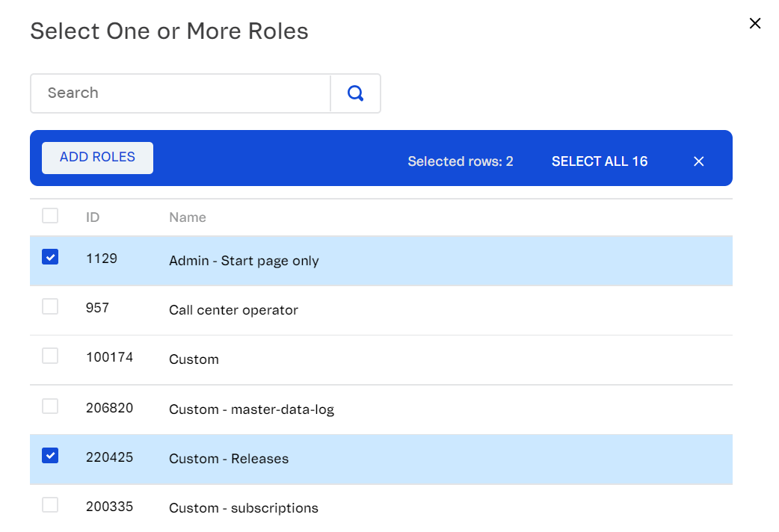Click the name Custom - Releases
The image size is (779, 532).
tap(229, 459)
